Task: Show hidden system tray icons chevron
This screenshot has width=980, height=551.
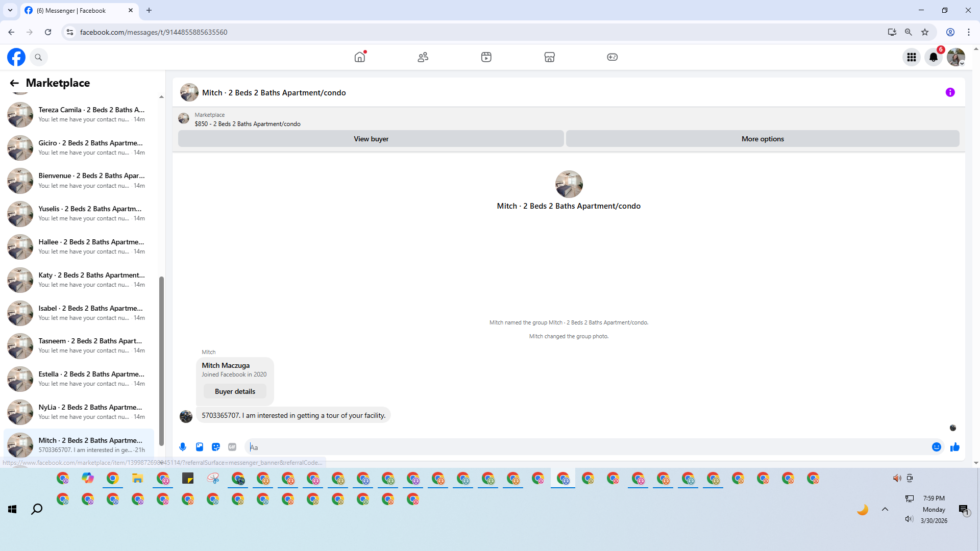Action: click(x=885, y=509)
